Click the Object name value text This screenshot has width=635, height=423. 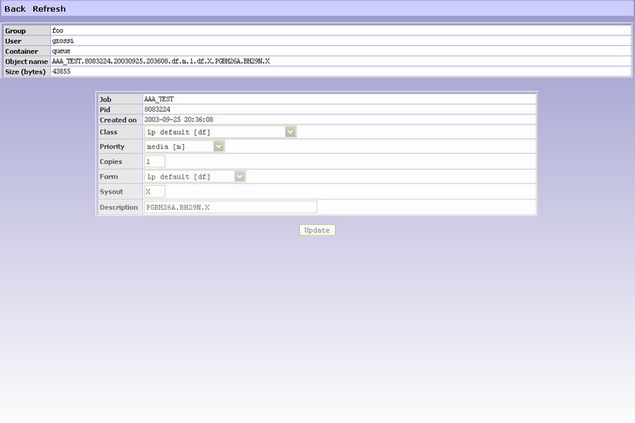(160, 61)
